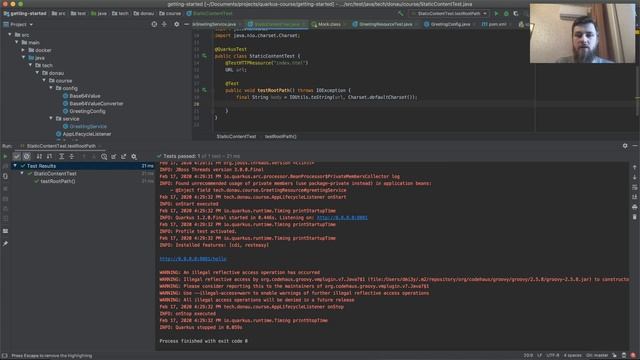Collapse the main folder
The width and height of the screenshot is (640, 360).
[17, 42]
